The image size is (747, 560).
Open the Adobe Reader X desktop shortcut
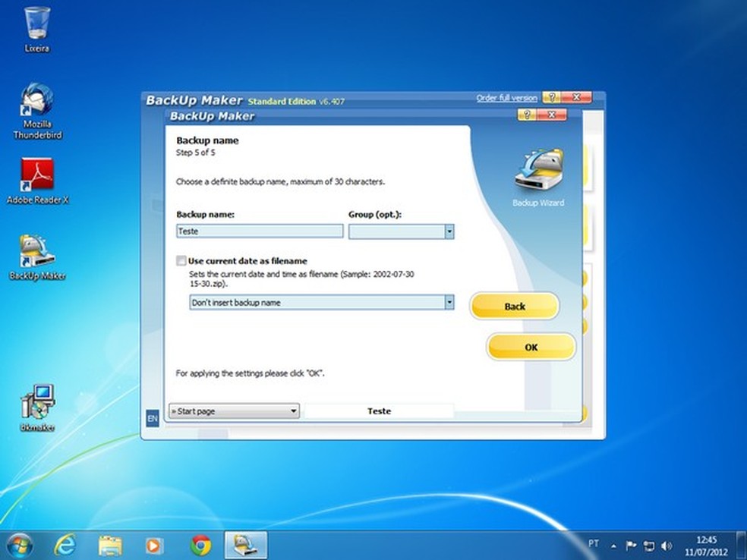(x=37, y=177)
